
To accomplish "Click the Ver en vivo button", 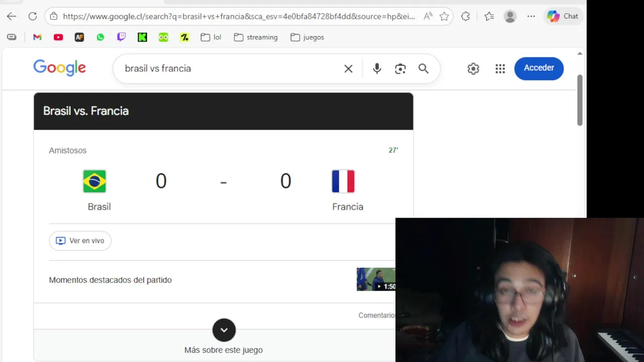I will tap(80, 241).
